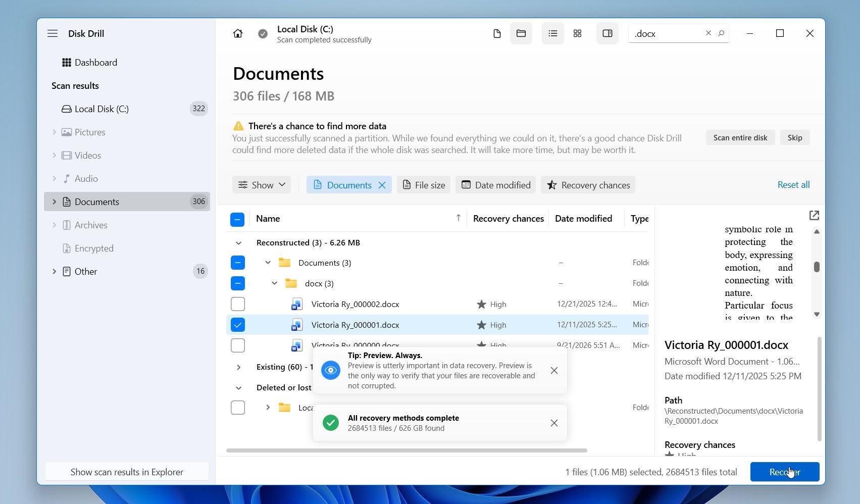Expand the Pictures category in sidebar
The width and height of the screenshot is (860, 504).
tap(54, 132)
